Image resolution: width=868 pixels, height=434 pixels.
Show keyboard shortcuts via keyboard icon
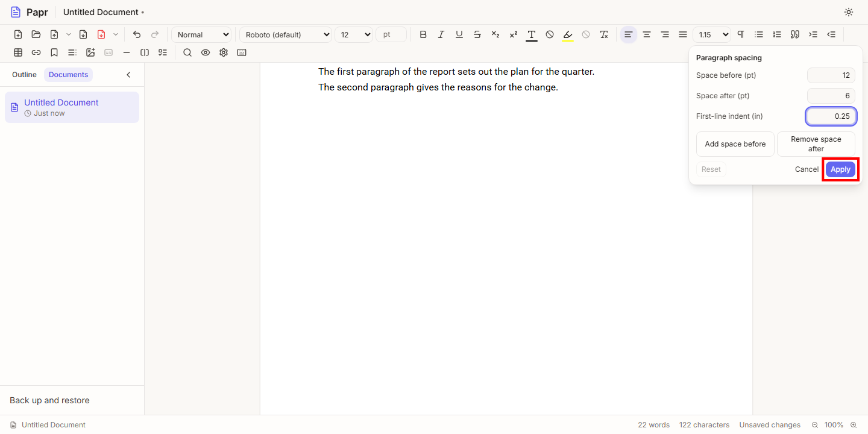242,52
